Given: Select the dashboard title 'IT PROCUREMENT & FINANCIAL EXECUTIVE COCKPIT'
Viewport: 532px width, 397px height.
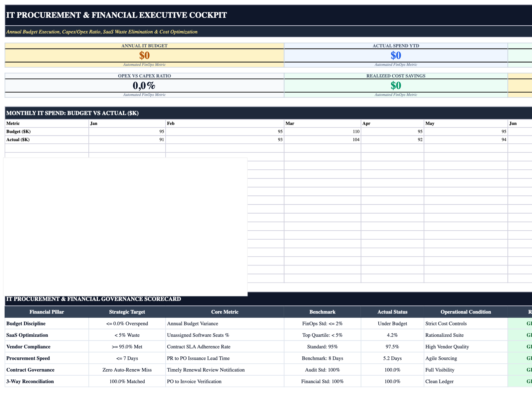Looking at the screenshot, I should [117, 15].
